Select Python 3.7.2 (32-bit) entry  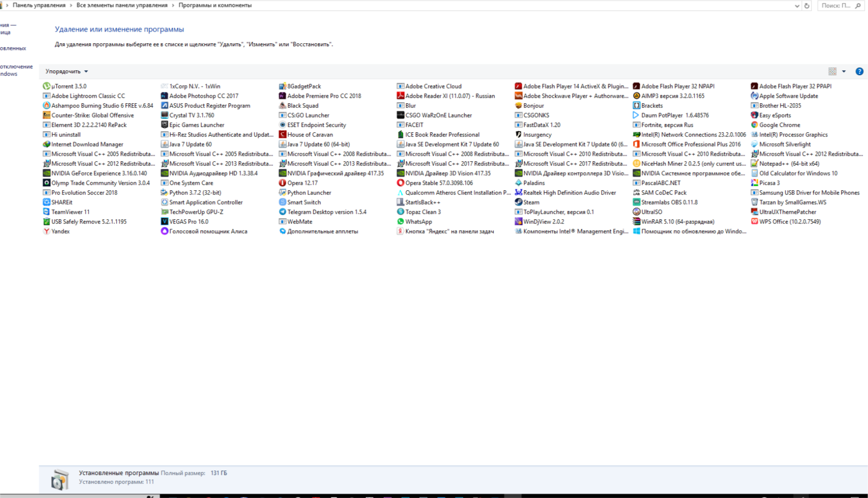click(x=191, y=193)
